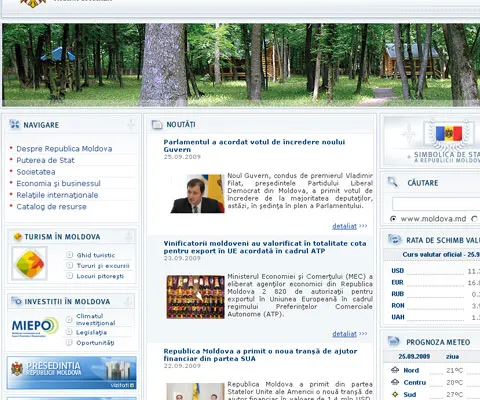Open the Parlamentul vote of confidence headline
This screenshot has height=400, width=480.
point(254,146)
